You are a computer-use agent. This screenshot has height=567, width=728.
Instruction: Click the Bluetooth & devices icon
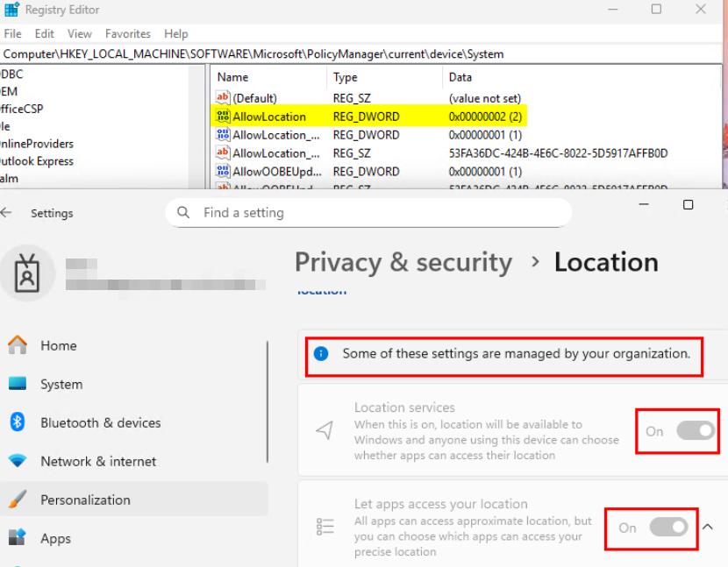pos(18,422)
